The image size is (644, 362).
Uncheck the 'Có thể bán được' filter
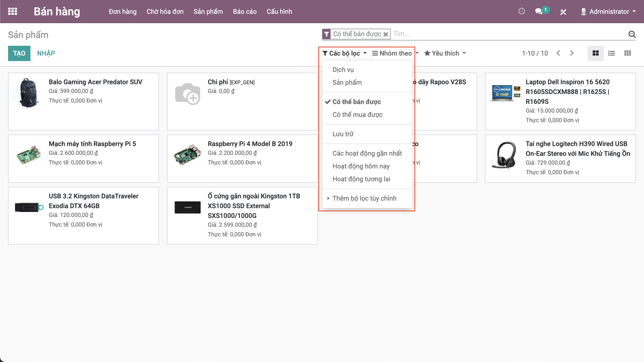(356, 102)
